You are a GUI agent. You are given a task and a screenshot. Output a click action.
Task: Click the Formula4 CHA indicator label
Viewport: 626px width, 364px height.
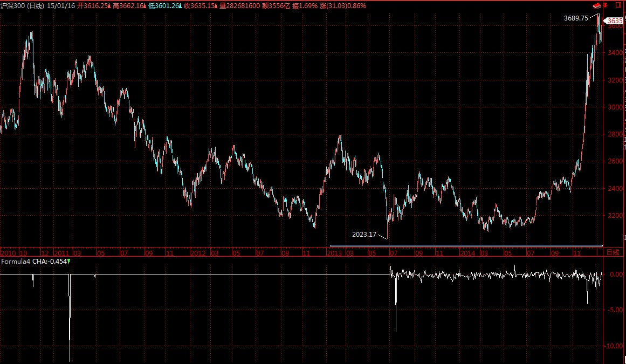(34, 262)
